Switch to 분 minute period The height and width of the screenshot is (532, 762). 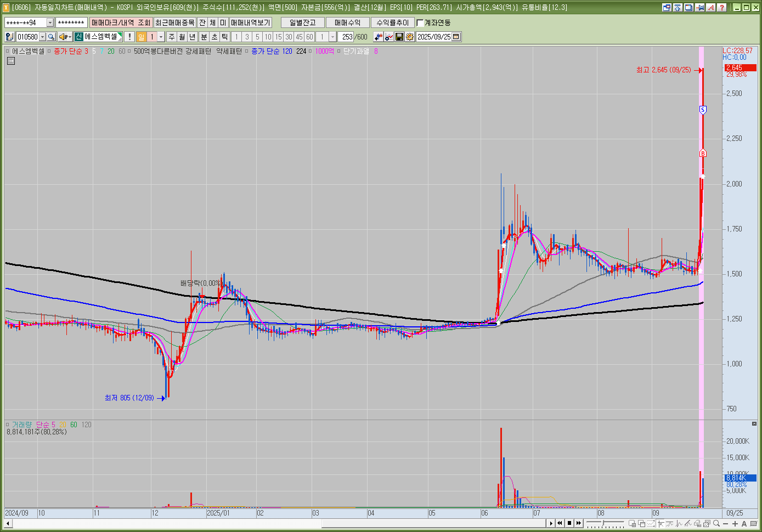click(204, 37)
